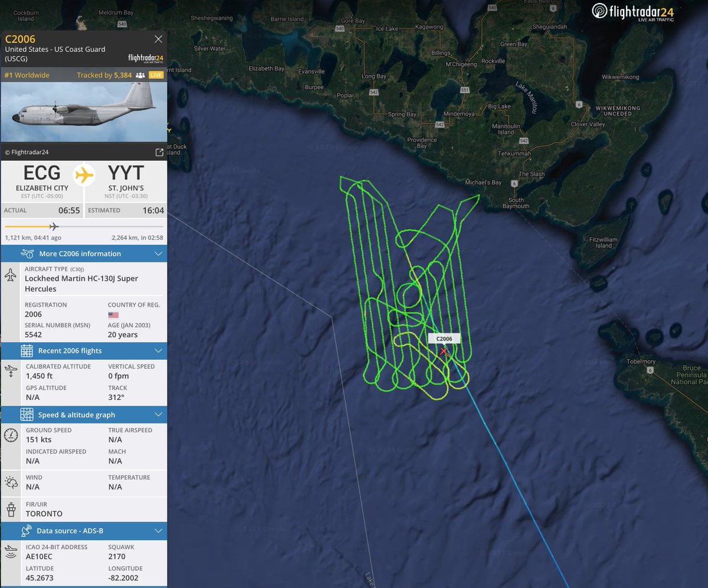Click the red aircraft marker on map
Viewport: 708px width, 588px height.
[x=444, y=352]
